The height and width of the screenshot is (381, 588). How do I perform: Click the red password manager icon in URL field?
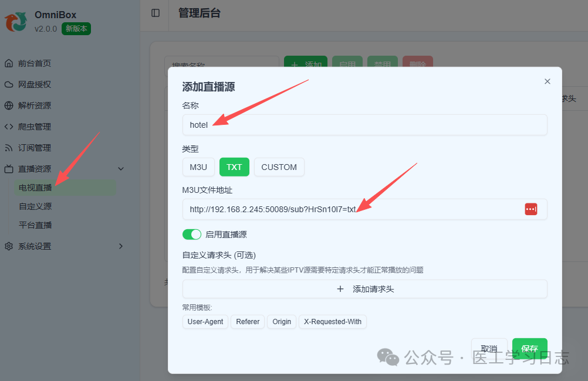(x=531, y=209)
